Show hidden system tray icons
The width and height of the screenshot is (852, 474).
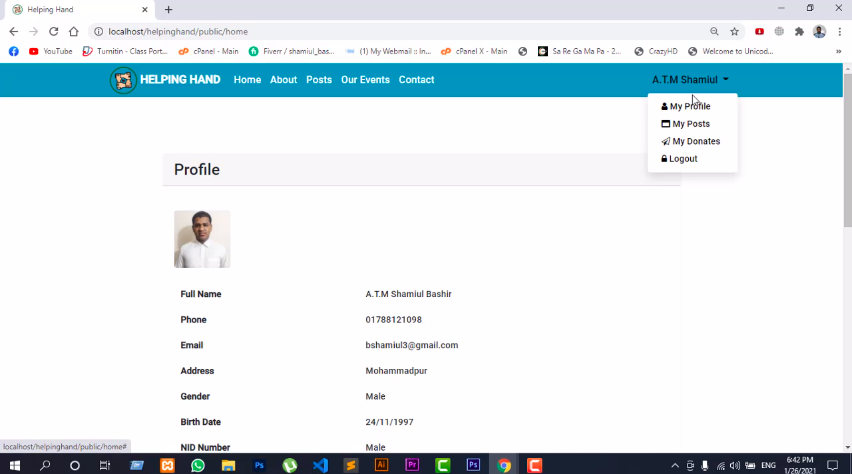675,465
